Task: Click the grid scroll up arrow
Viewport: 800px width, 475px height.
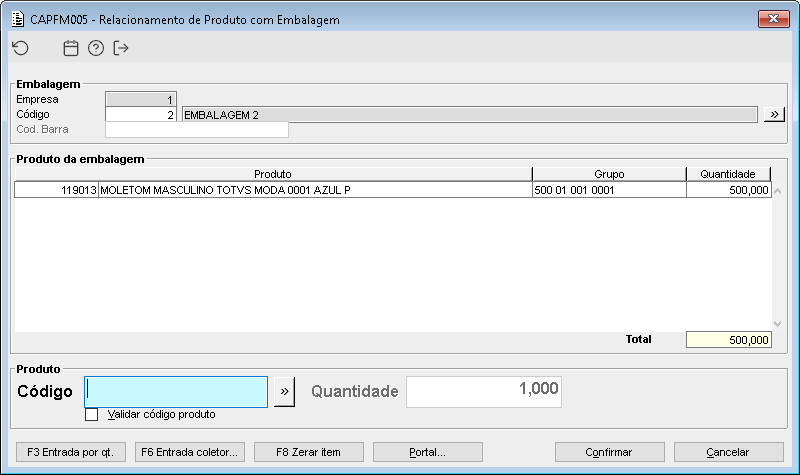Action: (778, 191)
